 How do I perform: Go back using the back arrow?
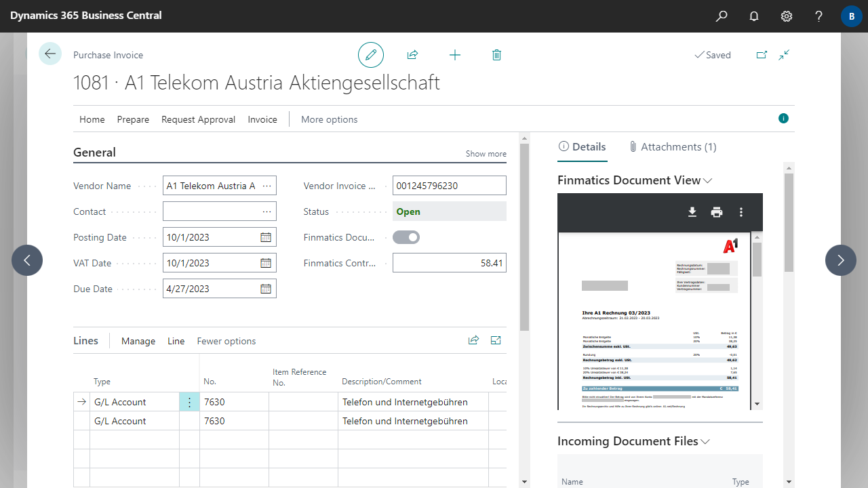point(50,54)
